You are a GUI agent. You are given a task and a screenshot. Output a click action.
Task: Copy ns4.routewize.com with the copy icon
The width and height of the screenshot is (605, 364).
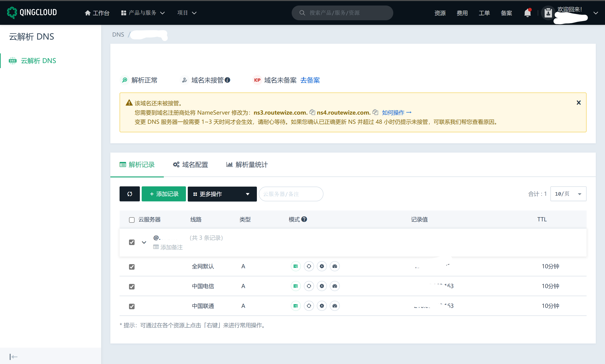click(x=376, y=112)
